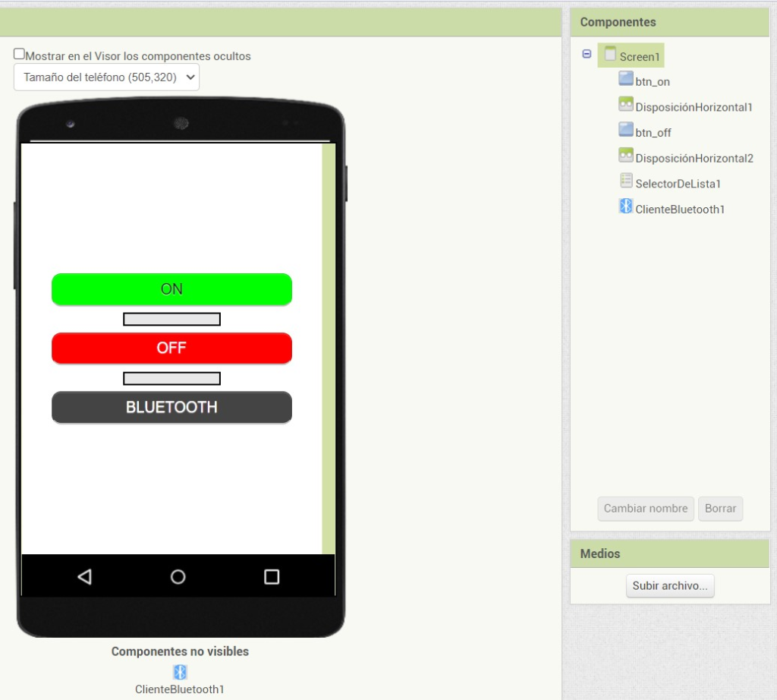The width and height of the screenshot is (777, 700).
Task: Select the ClienteBluetooth1 icon in component tree
Action: tap(626, 207)
